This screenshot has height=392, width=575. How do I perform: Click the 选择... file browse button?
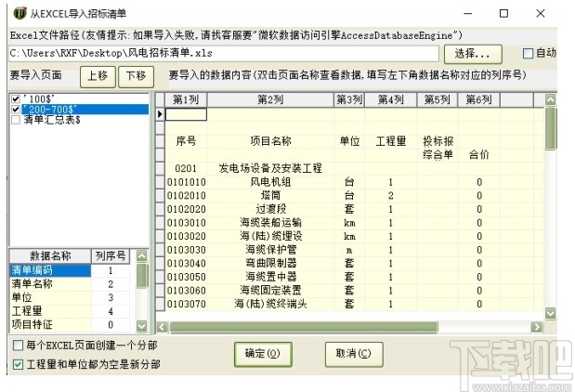[473, 54]
